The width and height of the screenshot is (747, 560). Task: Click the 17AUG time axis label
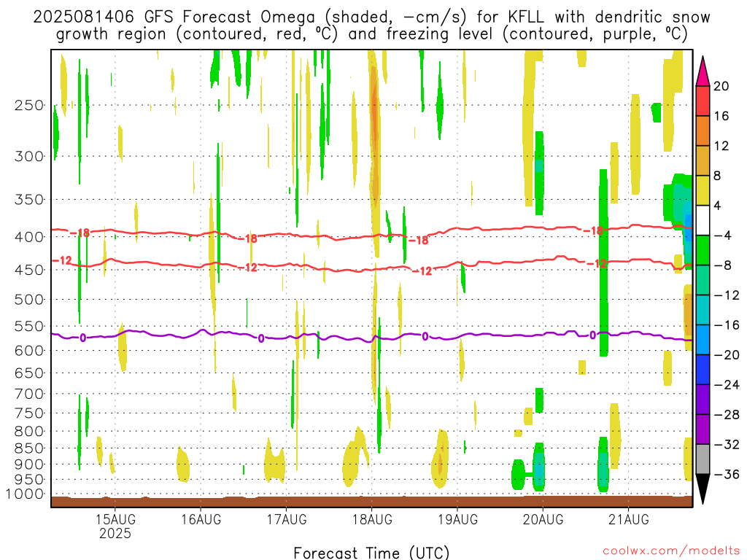coord(287,519)
